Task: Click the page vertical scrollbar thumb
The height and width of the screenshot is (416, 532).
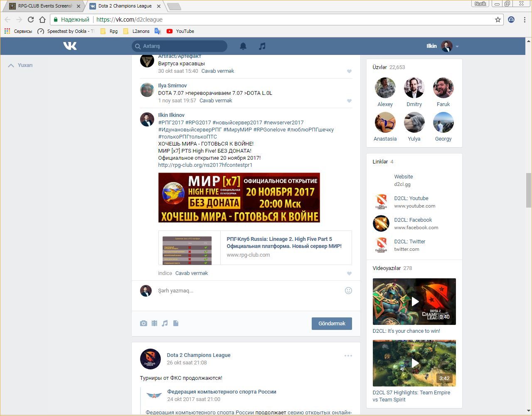Action: tap(528, 190)
